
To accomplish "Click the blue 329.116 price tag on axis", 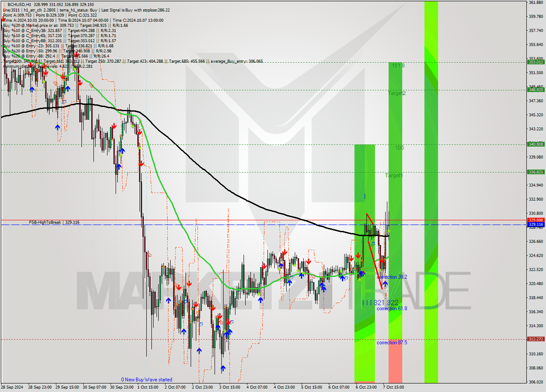I will click(x=536, y=224).
